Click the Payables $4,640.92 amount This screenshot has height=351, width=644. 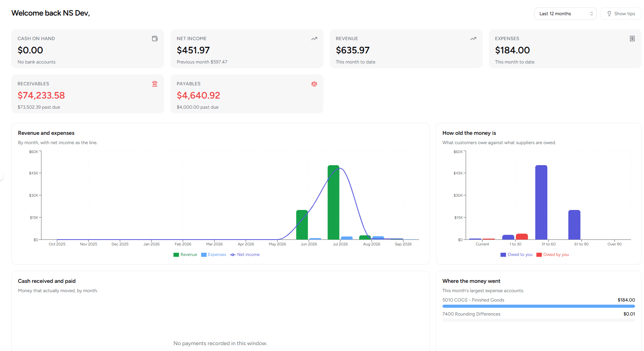tap(198, 95)
